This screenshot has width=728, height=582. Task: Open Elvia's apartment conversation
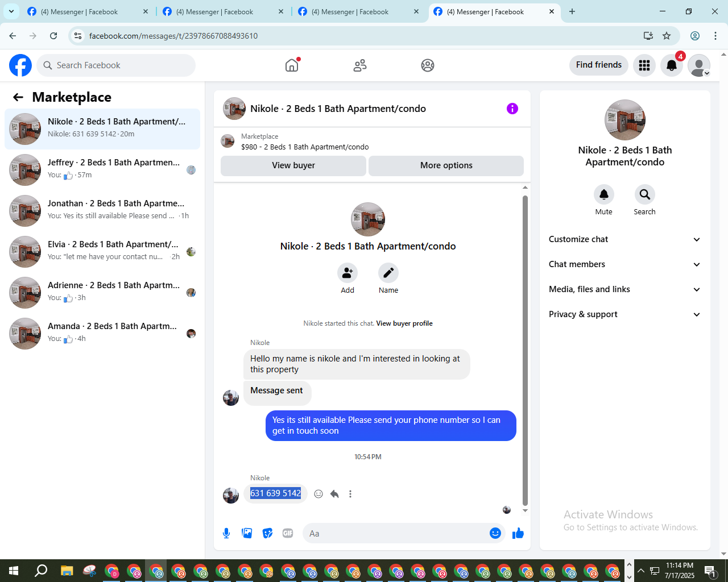click(102, 252)
